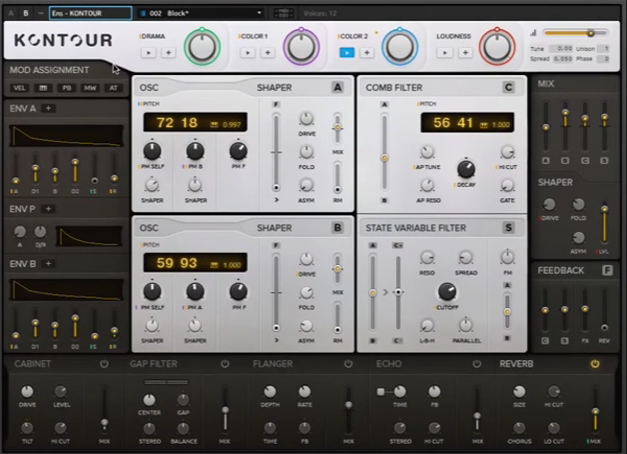Screen dimensions: 627x454
Task: Click the DRAMA macro knob
Action: tap(202, 47)
